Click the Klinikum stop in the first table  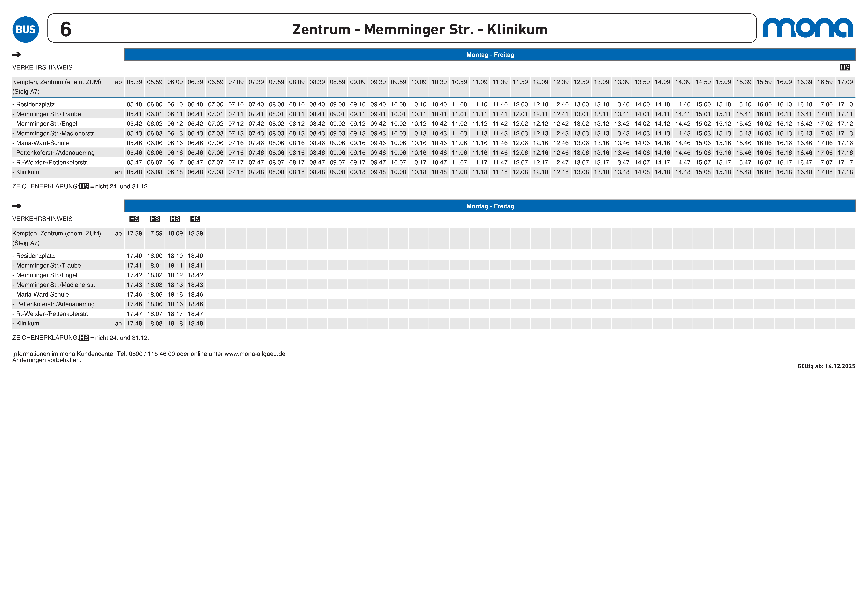point(26,172)
